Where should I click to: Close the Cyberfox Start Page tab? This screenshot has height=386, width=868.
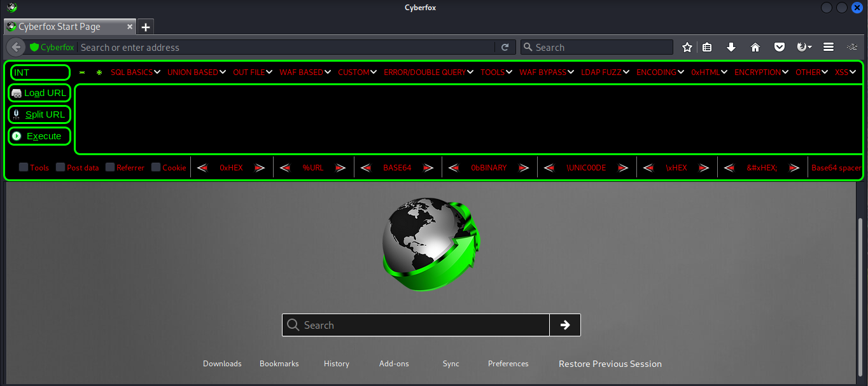(x=130, y=27)
